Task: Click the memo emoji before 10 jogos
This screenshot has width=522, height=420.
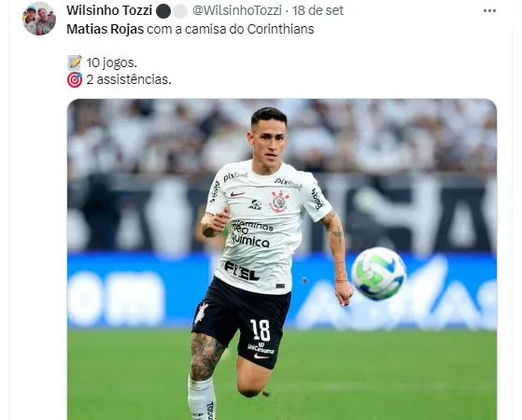Action: 75,63
